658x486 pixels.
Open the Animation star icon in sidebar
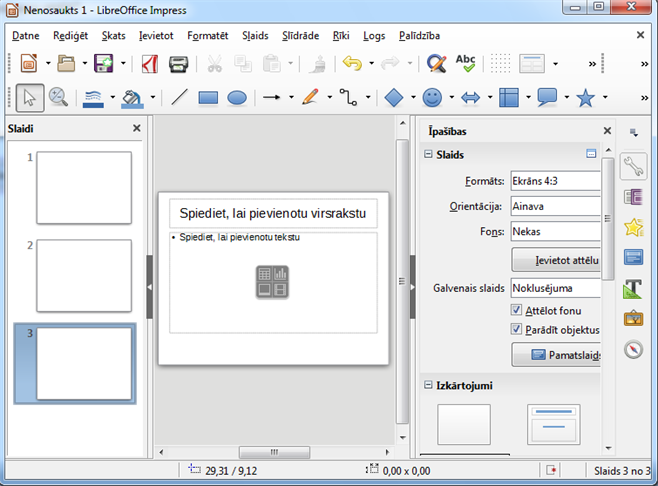pos(632,226)
